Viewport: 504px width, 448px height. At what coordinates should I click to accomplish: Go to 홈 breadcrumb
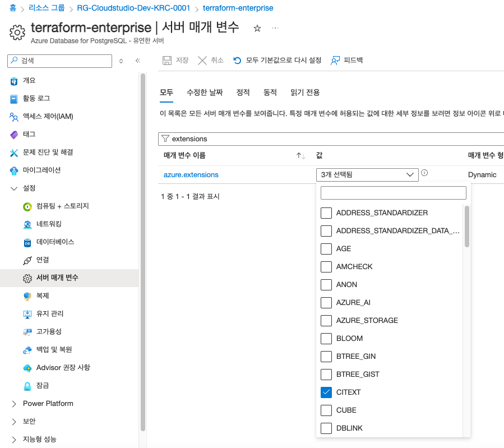point(12,8)
